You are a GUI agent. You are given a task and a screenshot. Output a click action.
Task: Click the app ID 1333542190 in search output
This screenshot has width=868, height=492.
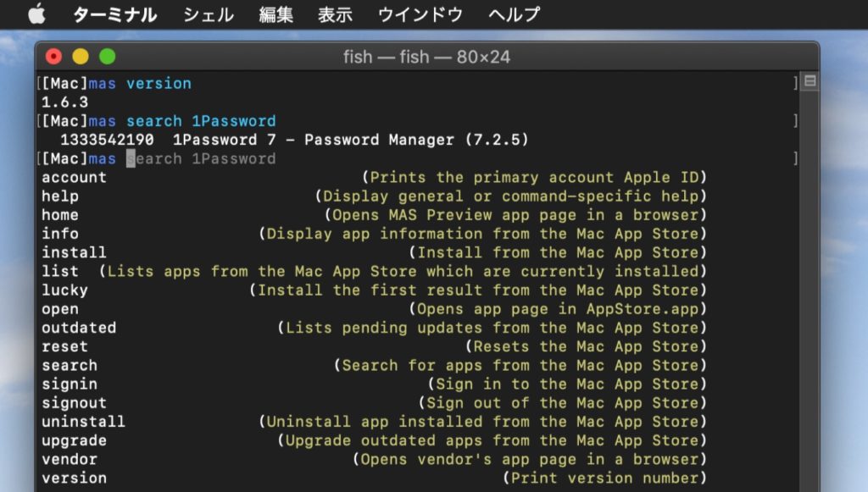(107, 140)
